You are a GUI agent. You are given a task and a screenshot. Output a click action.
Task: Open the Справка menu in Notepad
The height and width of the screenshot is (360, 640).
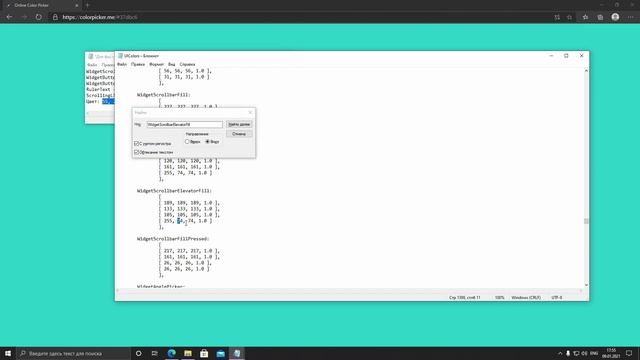click(187, 64)
